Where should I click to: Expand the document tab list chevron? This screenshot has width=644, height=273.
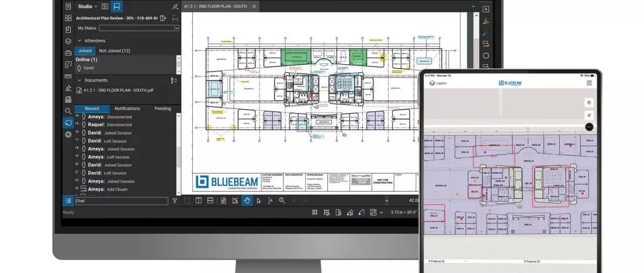point(473,6)
